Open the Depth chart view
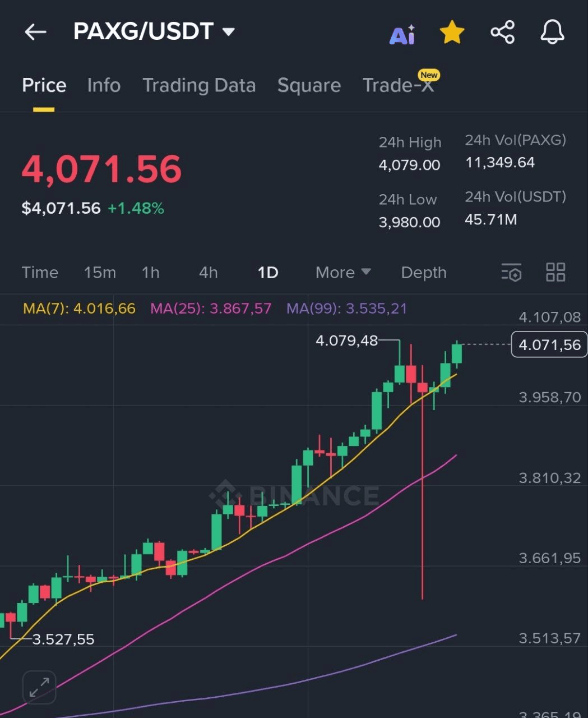The image size is (588, 718). [x=424, y=273]
